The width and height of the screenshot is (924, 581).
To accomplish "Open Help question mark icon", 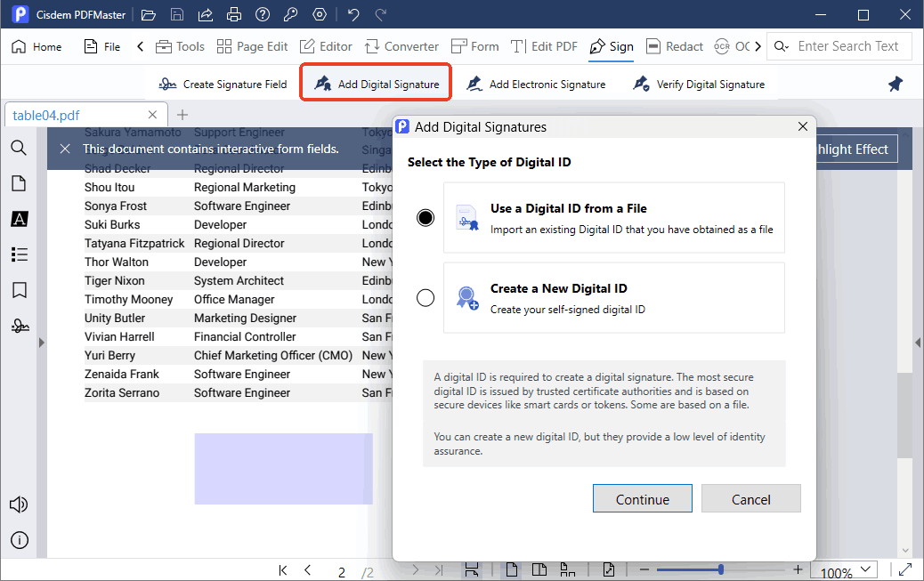I will pyautogui.click(x=263, y=15).
